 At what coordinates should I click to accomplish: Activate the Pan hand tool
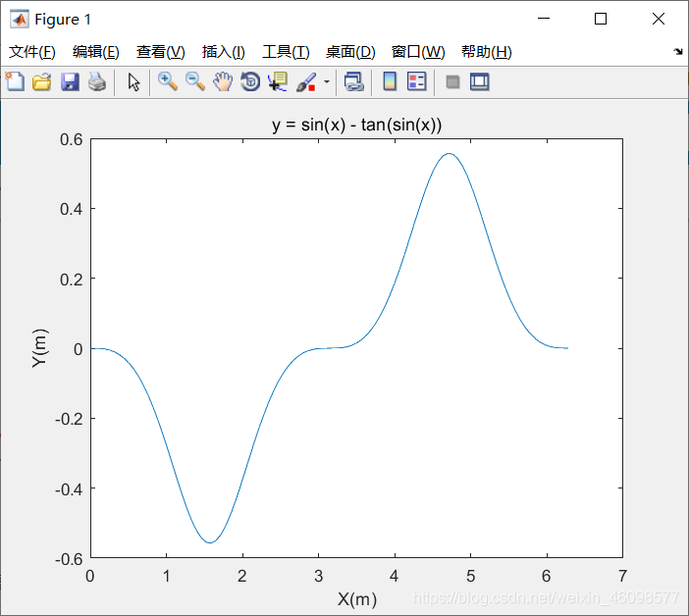pos(223,82)
